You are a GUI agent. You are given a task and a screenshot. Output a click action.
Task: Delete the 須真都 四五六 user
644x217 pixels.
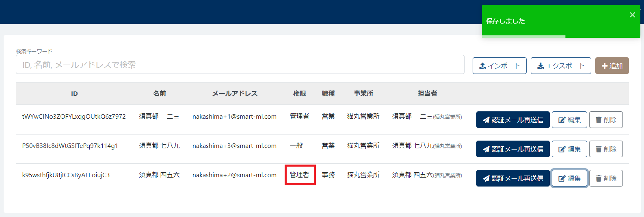point(605,178)
